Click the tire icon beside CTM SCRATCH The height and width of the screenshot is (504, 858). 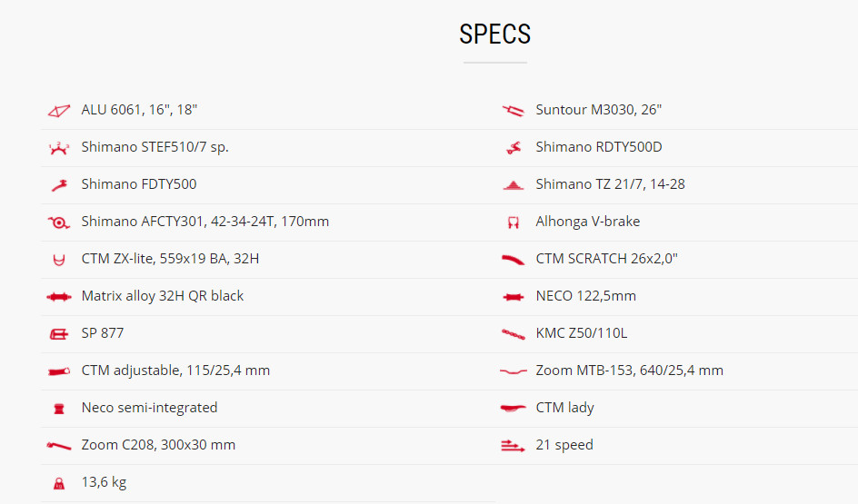click(x=513, y=260)
